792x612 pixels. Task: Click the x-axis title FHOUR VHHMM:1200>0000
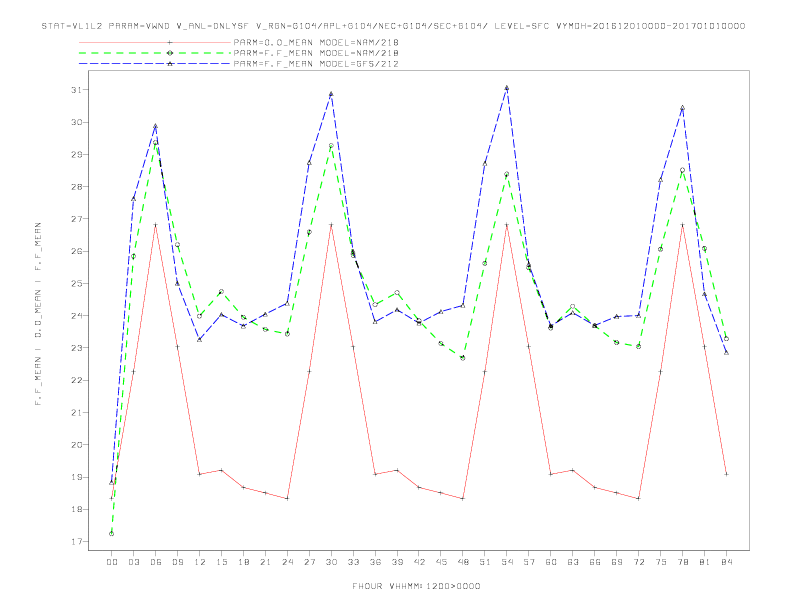click(416, 586)
